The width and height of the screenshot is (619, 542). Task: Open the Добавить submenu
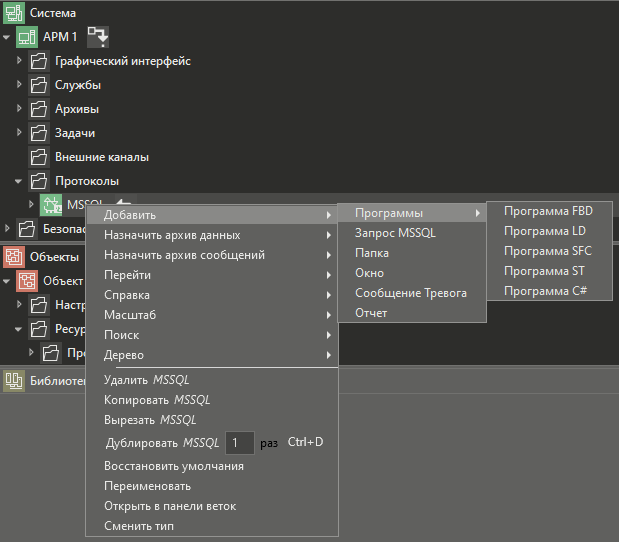click(212, 215)
